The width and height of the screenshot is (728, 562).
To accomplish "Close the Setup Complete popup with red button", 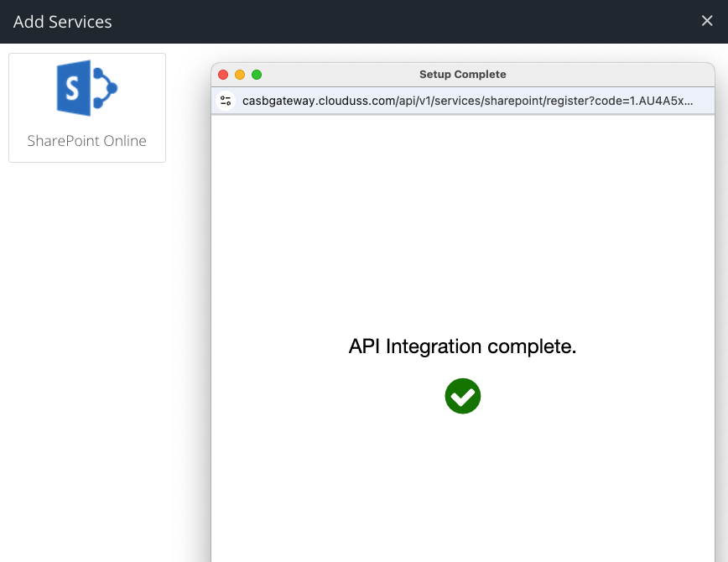I will [223, 75].
